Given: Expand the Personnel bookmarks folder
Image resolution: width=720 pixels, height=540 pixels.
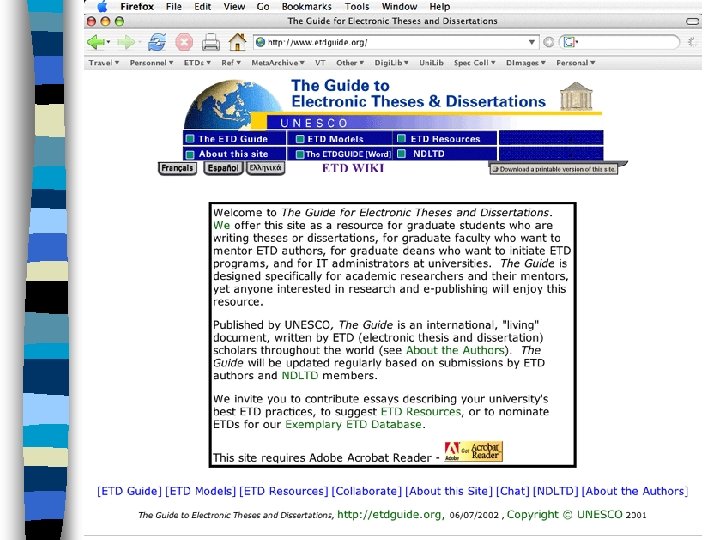Looking at the screenshot, I should point(151,62).
